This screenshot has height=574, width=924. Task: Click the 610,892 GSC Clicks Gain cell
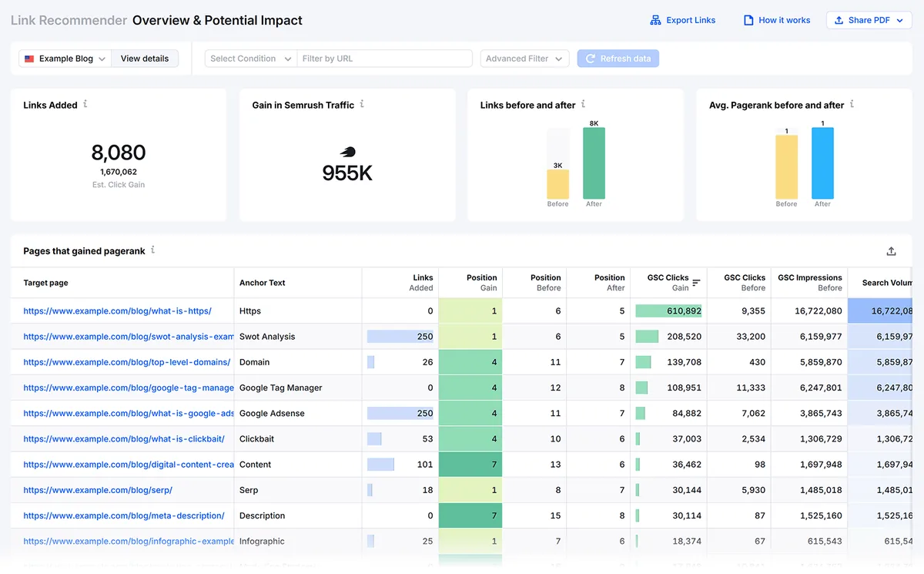click(668, 311)
